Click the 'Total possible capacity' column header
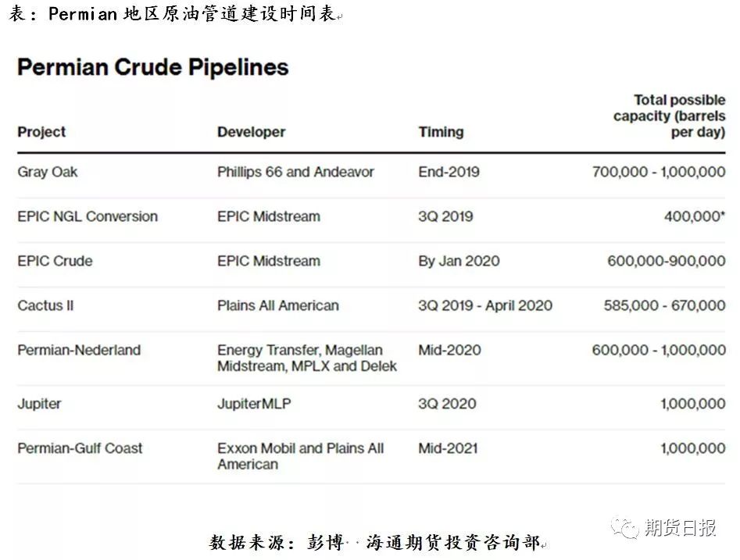Viewport: 740px width, 560px height. click(x=669, y=116)
